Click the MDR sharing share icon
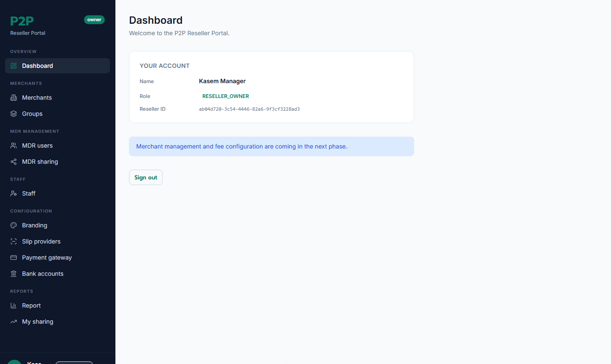The image size is (611, 364). [x=14, y=162]
